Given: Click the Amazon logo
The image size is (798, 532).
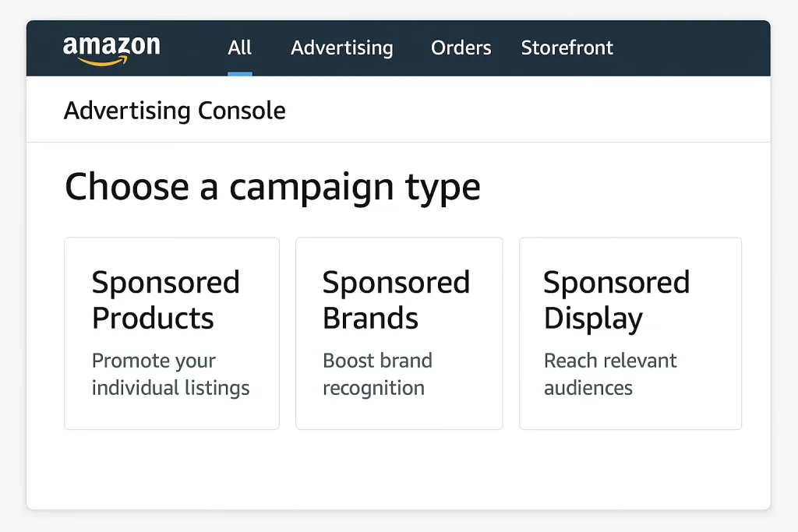Looking at the screenshot, I should [111, 48].
